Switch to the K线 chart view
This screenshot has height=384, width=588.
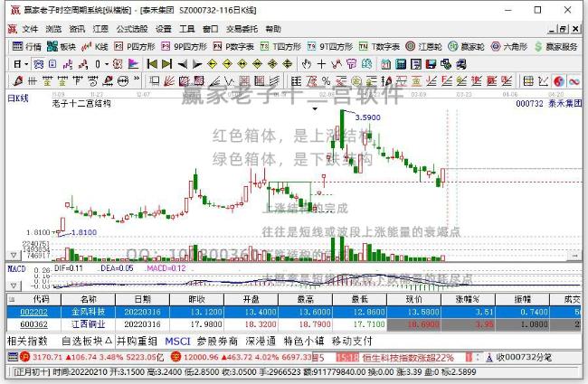coord(95,46)
